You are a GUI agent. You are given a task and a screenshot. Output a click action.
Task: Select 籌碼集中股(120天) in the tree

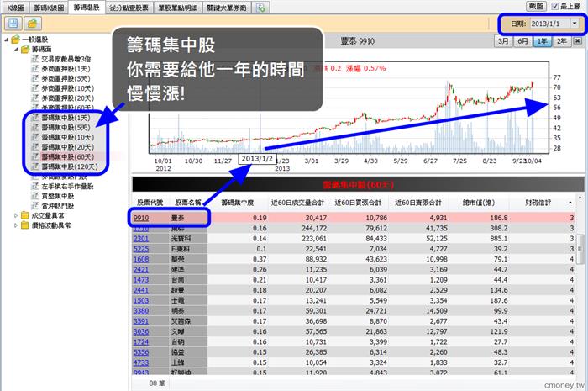click(70, 166)
